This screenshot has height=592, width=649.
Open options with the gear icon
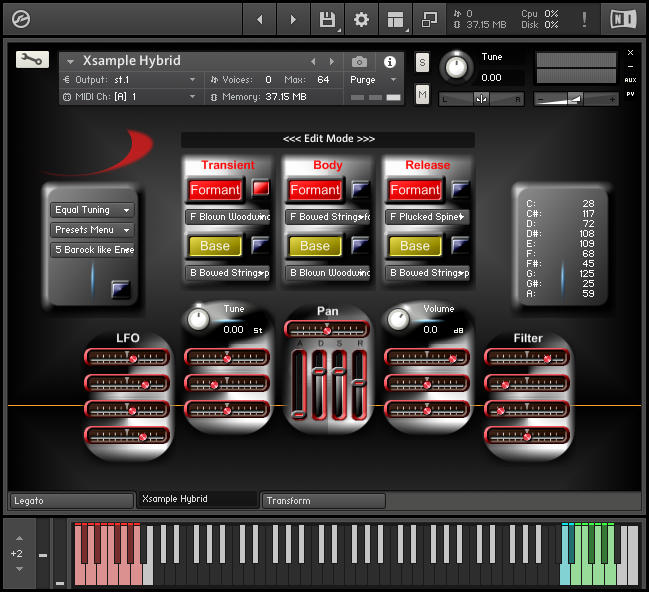(361, 19)
